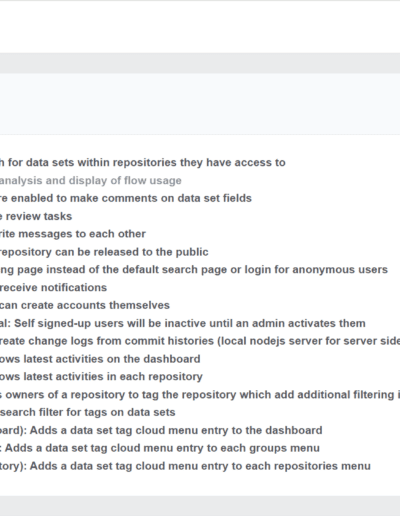This screenshot has width=400, height=516.
Task: Select the data sets within repositories access line
Action: tap(143, 163)
